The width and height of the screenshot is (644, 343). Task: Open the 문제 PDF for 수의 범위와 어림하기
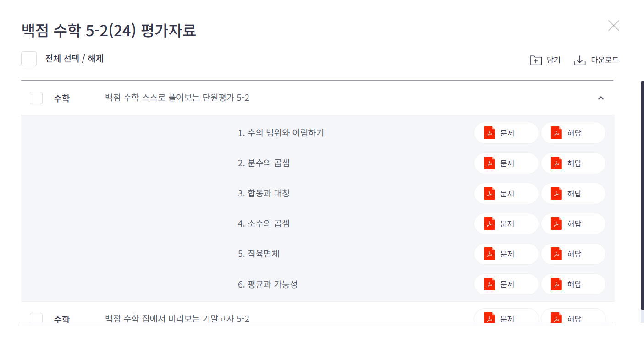506,133
